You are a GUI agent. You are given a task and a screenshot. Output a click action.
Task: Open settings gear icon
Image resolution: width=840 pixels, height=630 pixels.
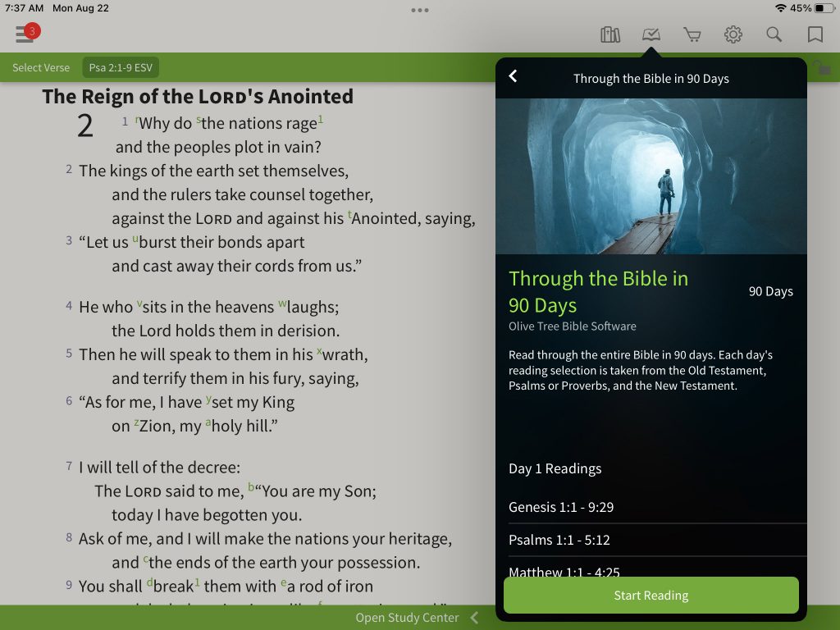[x=733, y=34]
